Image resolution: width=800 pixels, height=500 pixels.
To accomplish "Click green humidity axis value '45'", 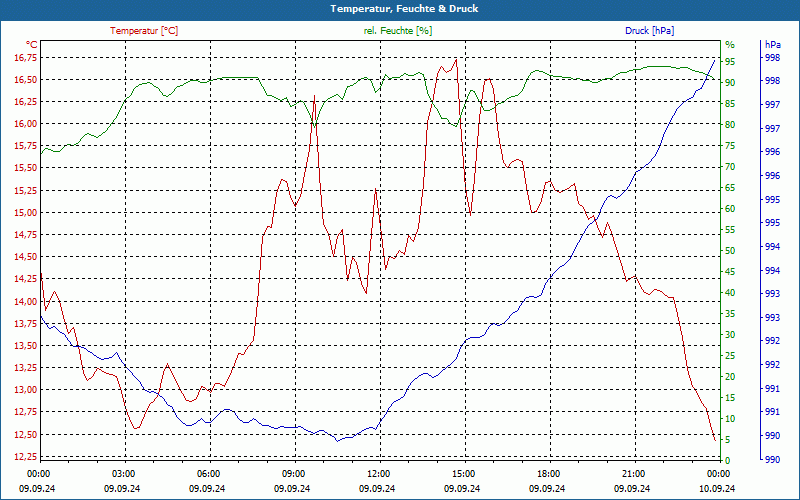I will tap(730, 271).
